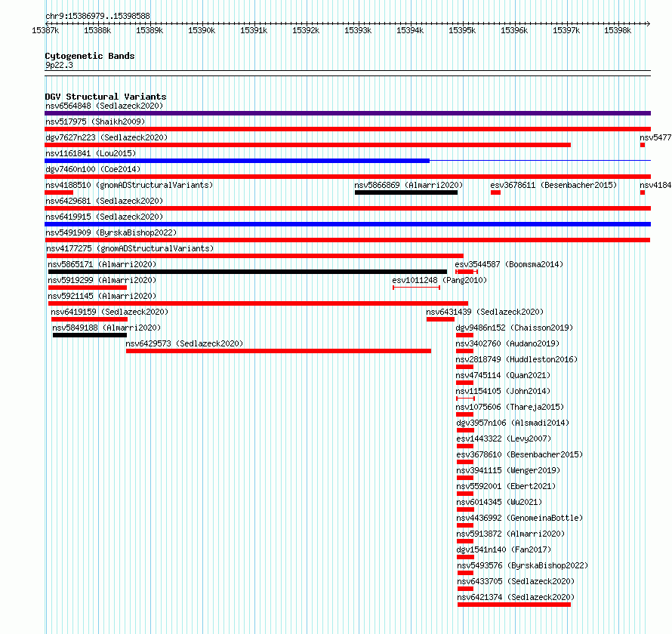Click the chr9:15386979..15398588 coordinates text
Image resolution: width=672 pixels, height=634 pixels.
point(97,16)
